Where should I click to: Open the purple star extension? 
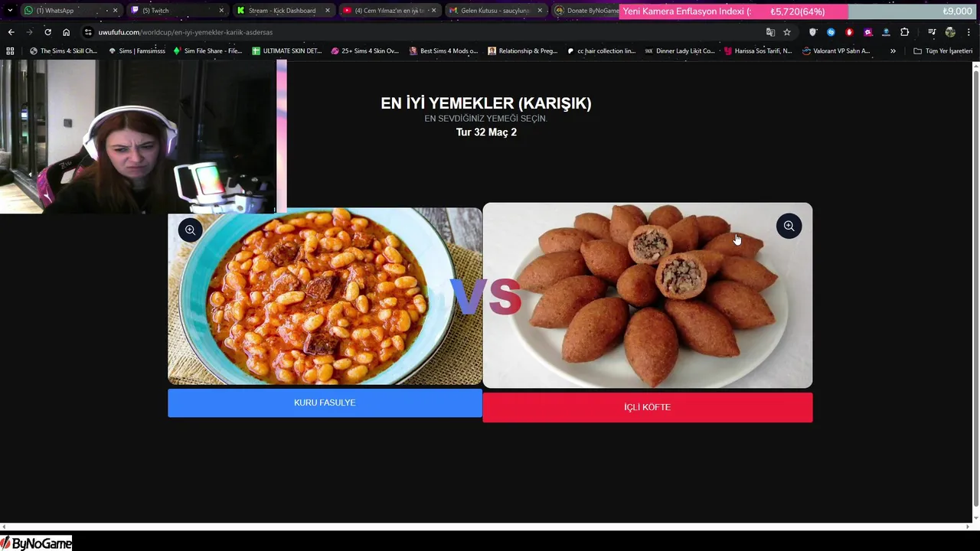[x=867, y=32]
